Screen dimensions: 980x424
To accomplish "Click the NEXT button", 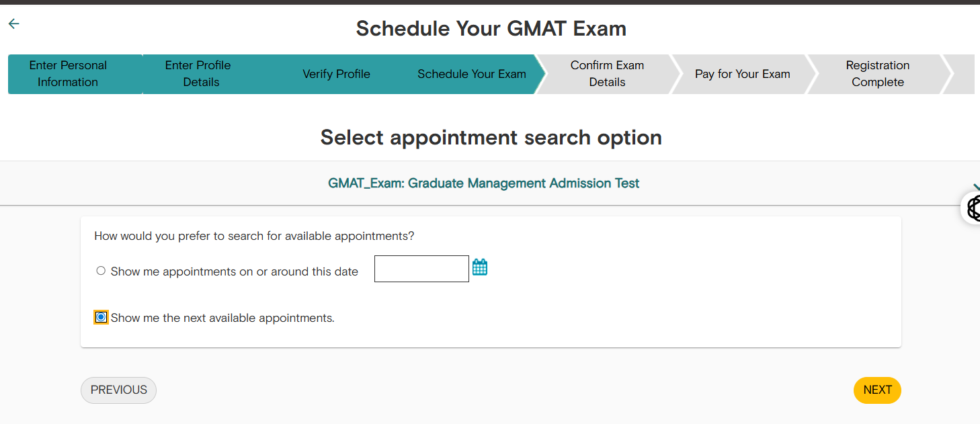I will point(877,390).
